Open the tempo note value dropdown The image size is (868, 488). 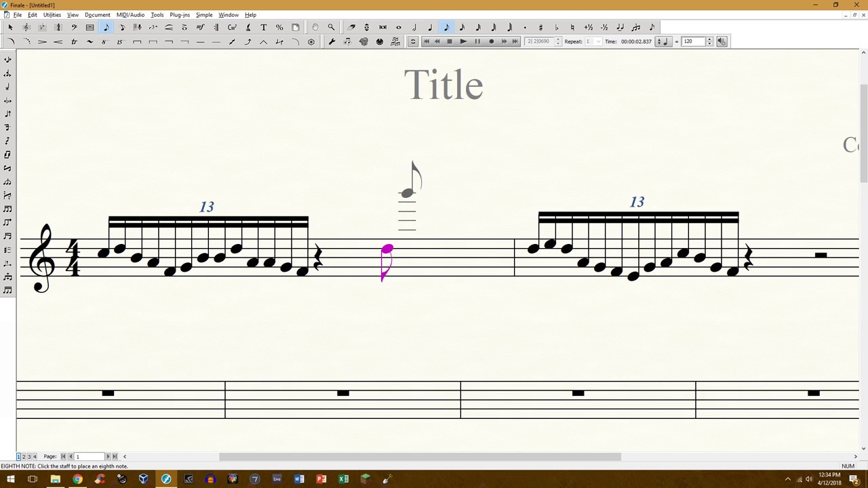(x=662, y=41)
